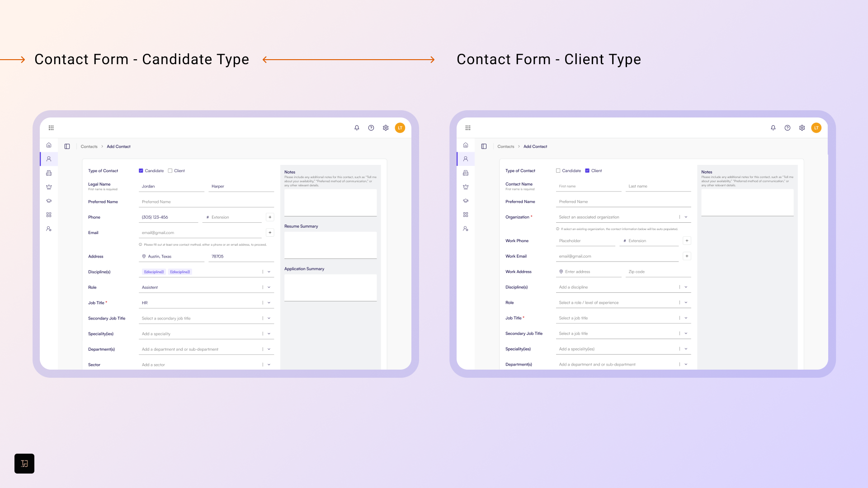Click plus button next to Work Email field

pos(687,256)
